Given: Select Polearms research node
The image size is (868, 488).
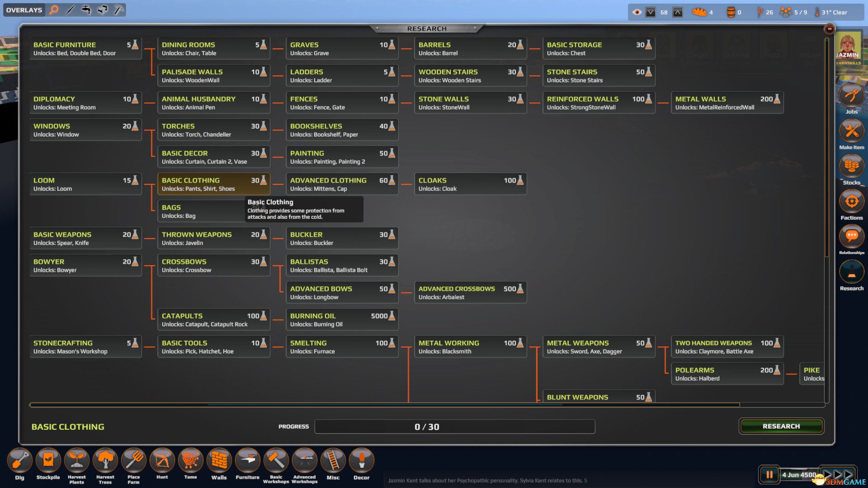Looking at the screenshot, I should 727,374.
